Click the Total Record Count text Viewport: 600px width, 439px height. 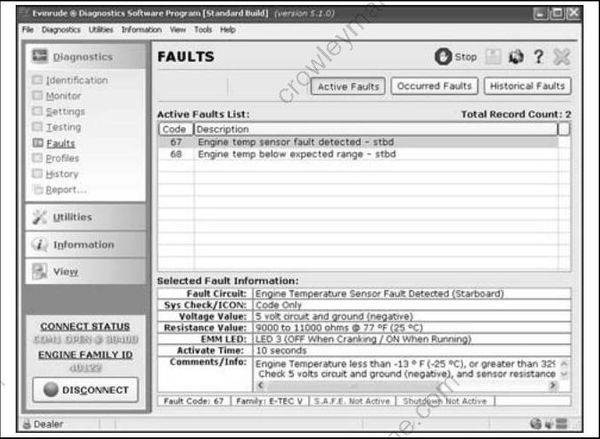tap(516, 114)
